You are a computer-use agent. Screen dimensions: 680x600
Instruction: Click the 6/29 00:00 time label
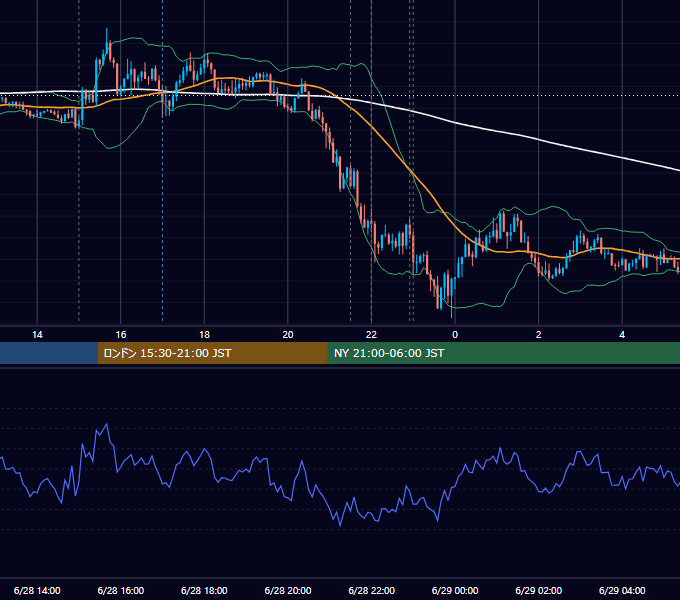click(x=455, y=590)
